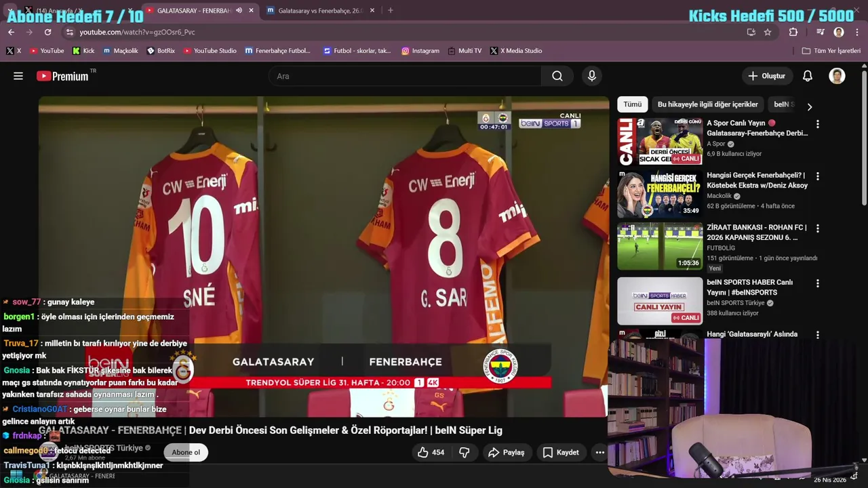Save the video with Kaydet

point(561,452)
